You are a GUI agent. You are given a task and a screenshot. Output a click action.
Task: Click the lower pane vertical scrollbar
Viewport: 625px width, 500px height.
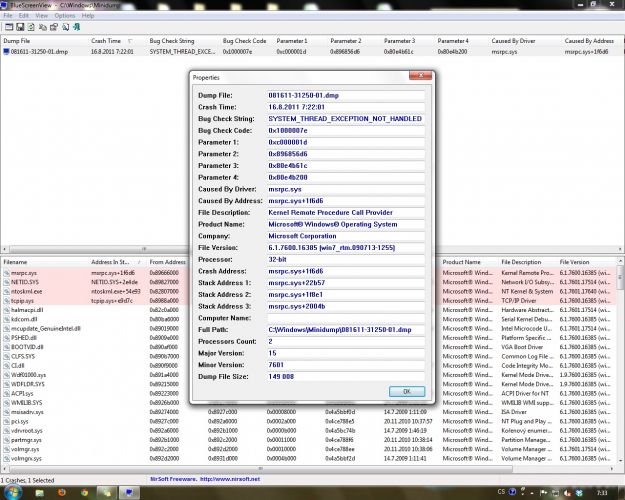click(620, 361)
